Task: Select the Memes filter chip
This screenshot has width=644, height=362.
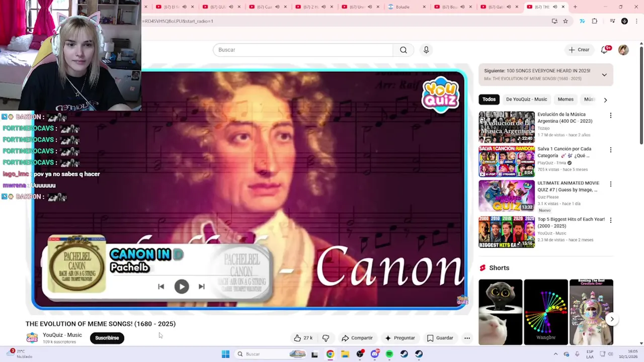Action: 566,100
